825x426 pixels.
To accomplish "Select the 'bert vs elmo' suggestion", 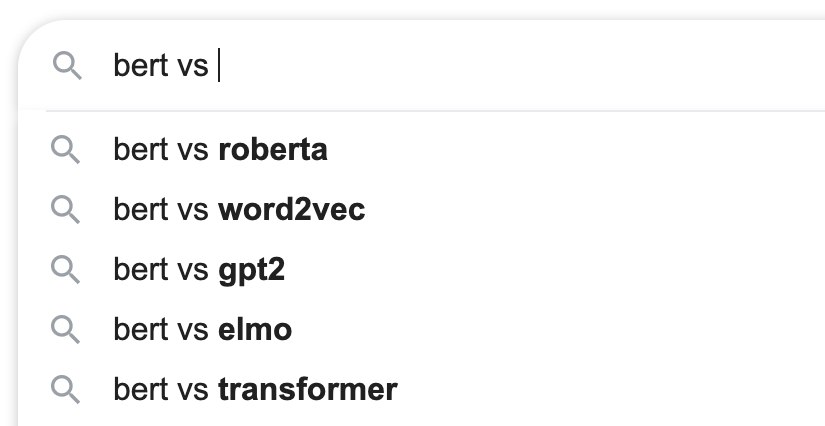I will coord(202,329).
